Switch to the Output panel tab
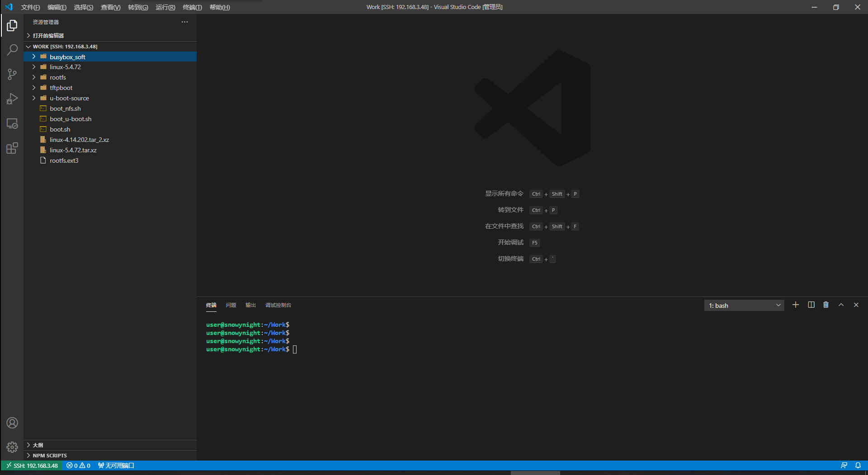Viewport: 868px width, 475px height. pos(250,305)
